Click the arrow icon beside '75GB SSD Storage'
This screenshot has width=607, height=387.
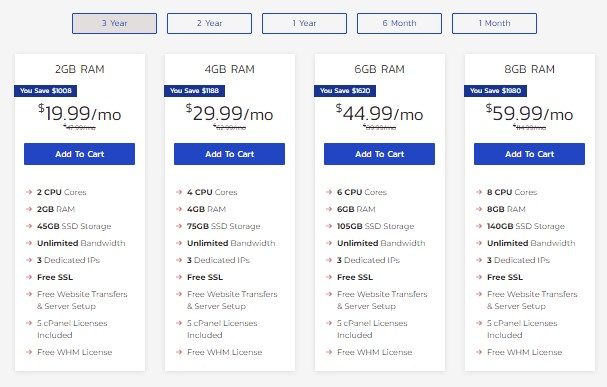point(179,226)
